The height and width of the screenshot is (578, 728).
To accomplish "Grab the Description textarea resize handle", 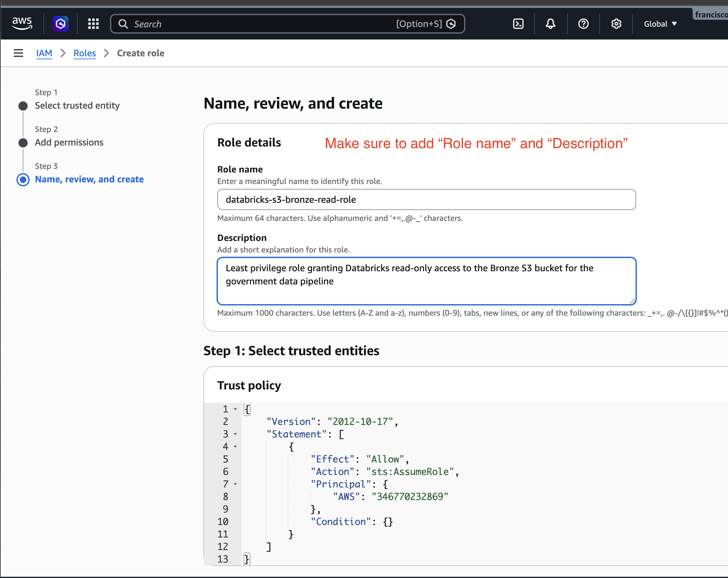I will tap(632, 301).
